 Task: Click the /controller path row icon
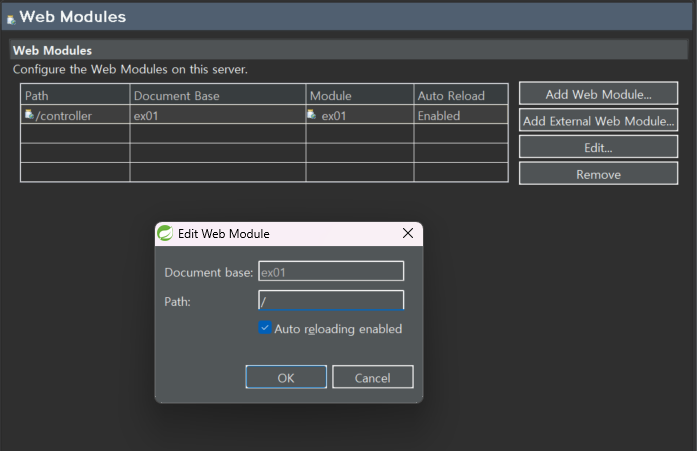click(x=29, y=115)
